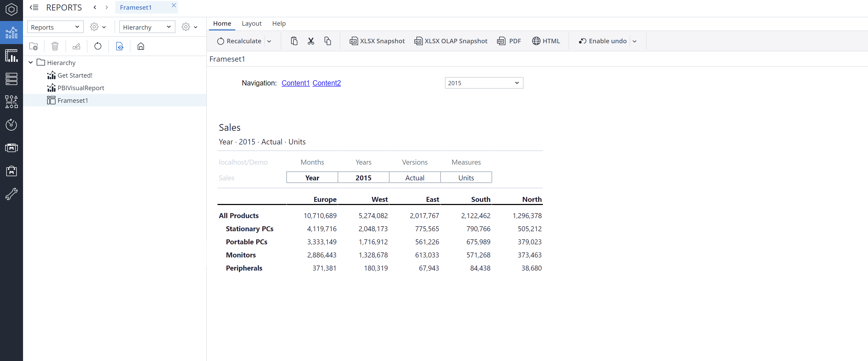
Task: Switch to the Layout tab
Action: pyautogui.click(x=251, y=24)
